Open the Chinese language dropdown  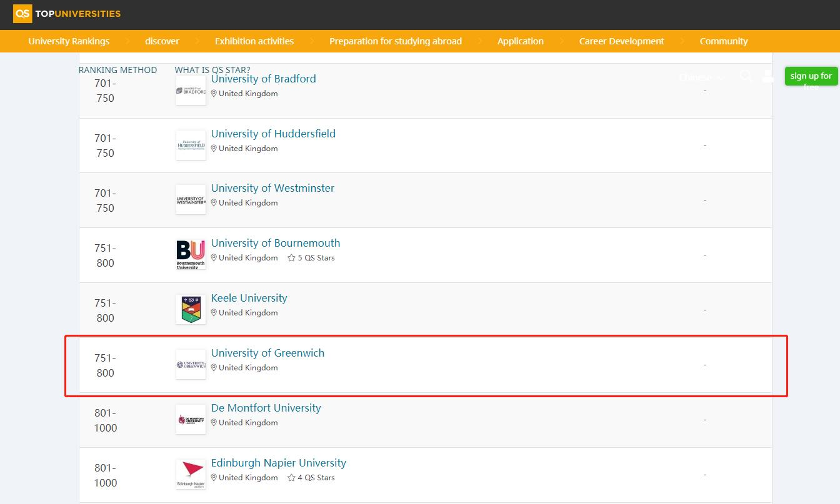701,77
